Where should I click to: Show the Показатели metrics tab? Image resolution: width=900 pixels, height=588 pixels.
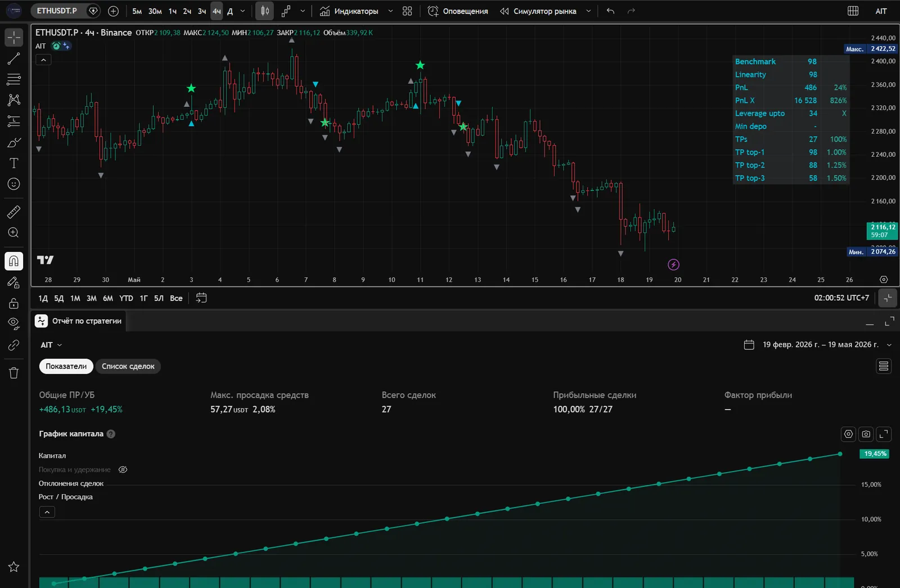(x=66, y=367)
